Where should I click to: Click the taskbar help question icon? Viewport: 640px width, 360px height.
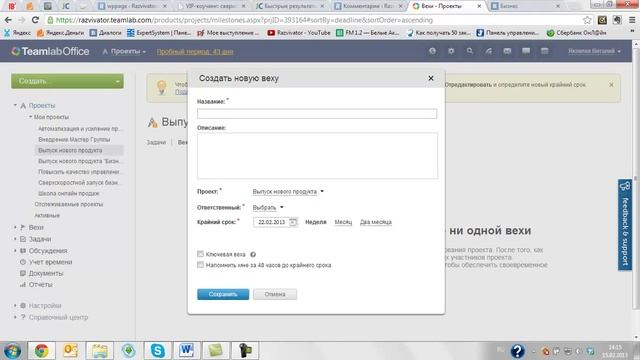(517, 351)
